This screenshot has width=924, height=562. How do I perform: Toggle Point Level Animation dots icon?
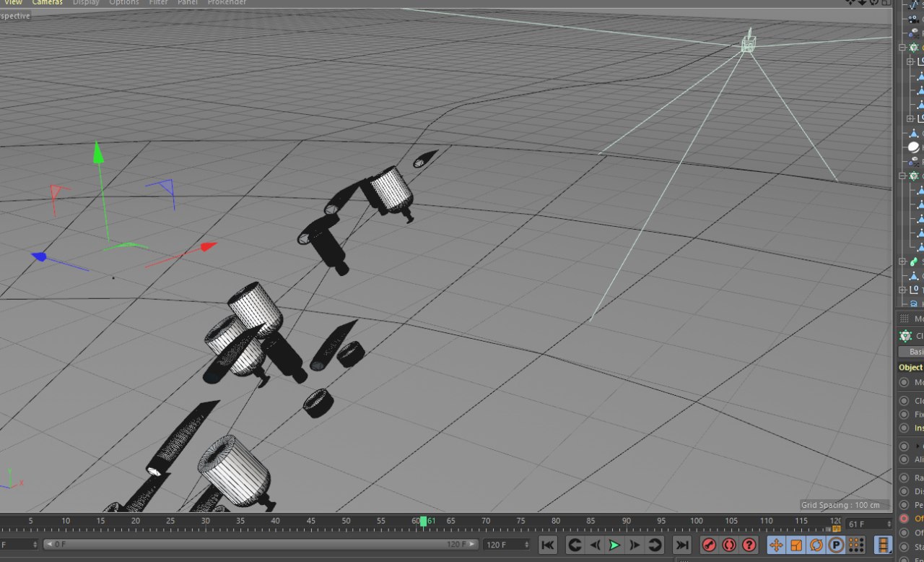coord(856,545)
